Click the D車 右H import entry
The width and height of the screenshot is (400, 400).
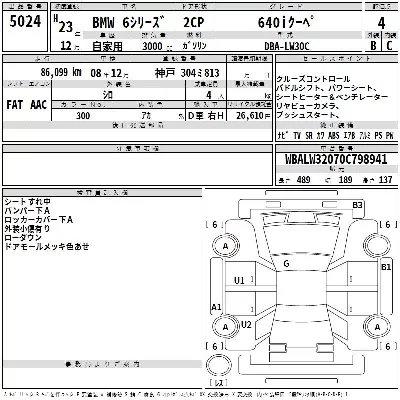(x=206, y=116)
